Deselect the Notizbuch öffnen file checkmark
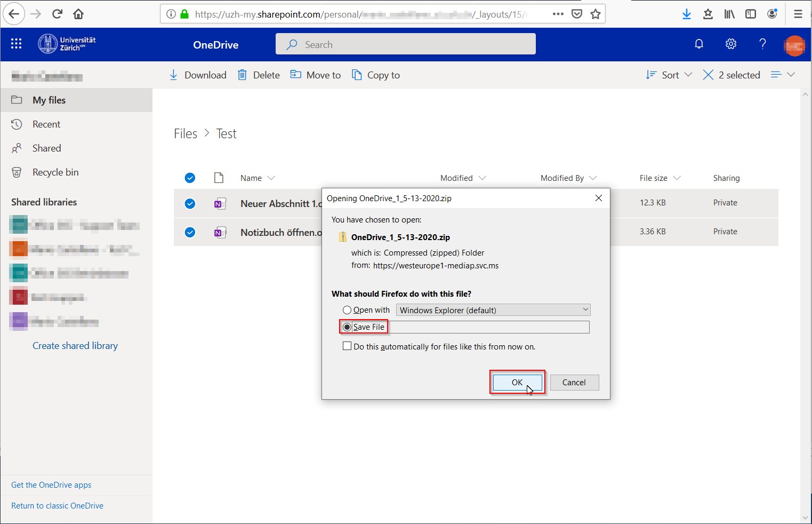 pyautogui.click(x=190, y=232)
